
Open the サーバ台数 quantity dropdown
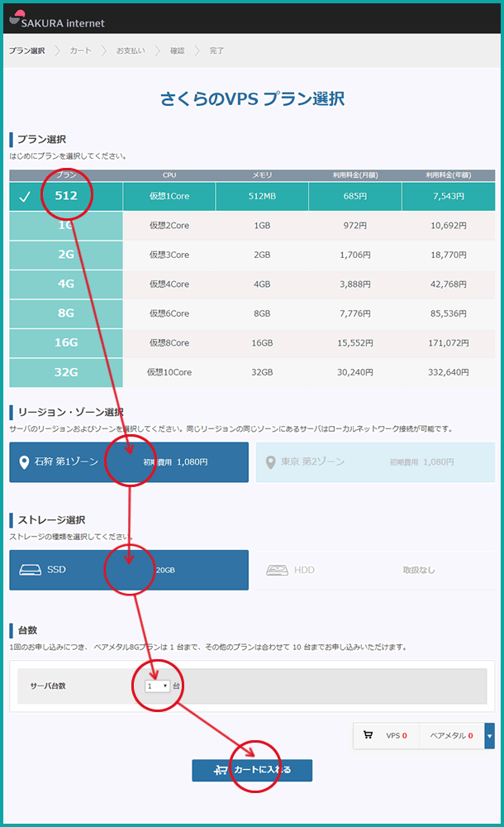157,686
